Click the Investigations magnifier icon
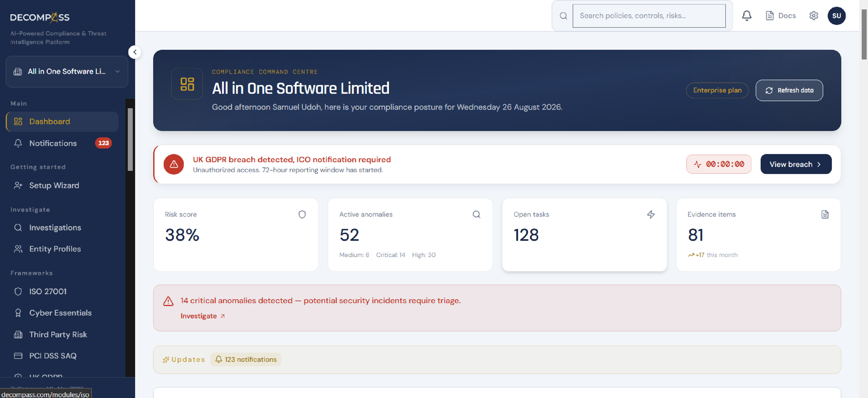The image size is (868, 398). pos(18,228)
